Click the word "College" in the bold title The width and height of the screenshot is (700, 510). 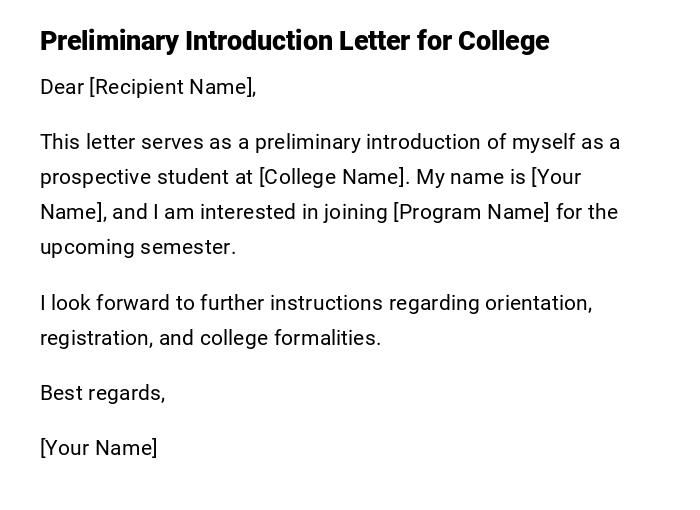click(x=503, y=41)
